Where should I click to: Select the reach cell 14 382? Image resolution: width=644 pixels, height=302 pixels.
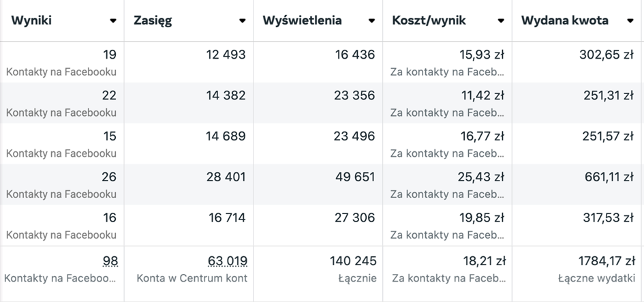coord(226,95)
